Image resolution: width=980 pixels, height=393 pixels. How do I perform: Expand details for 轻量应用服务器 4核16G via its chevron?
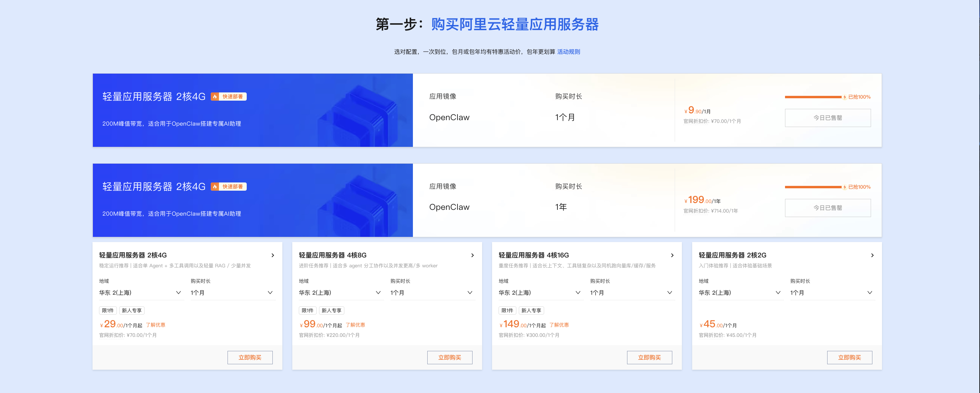point(672,255)
